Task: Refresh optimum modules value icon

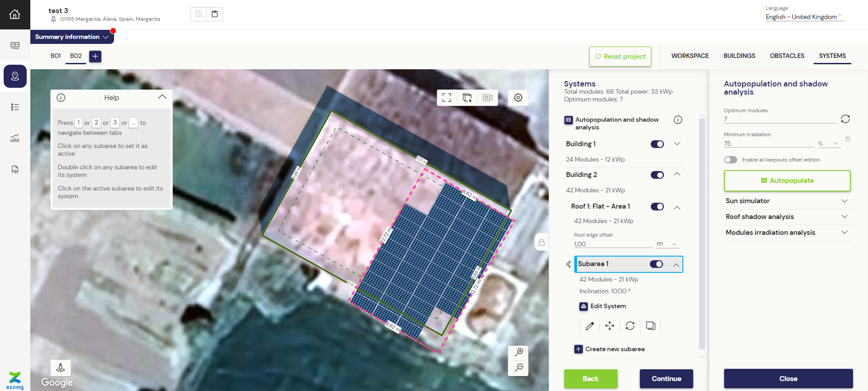Action: (845, 119)
